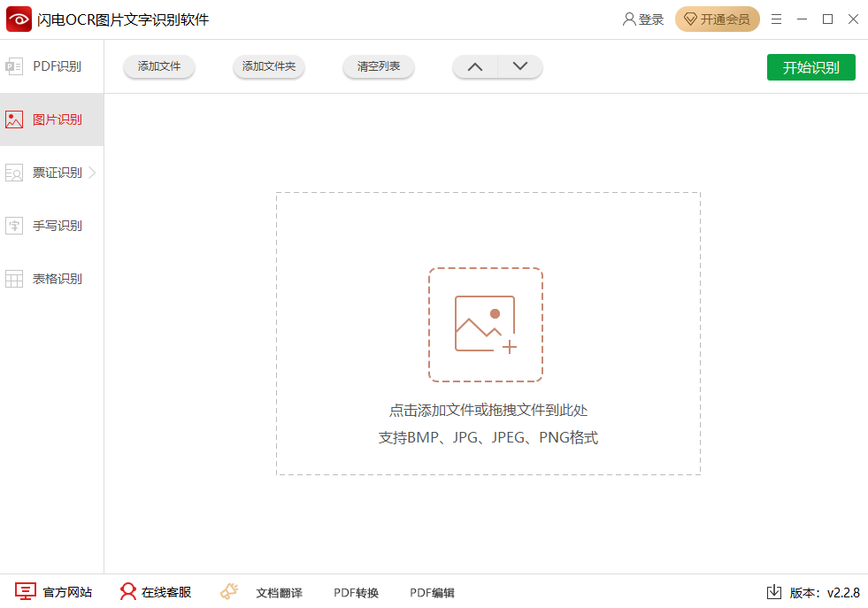Image resolution: width=868 pixels, height=608 pixels.
Task: Click the 文档翻译 translation icon
Action: click(x=229, y=591)
